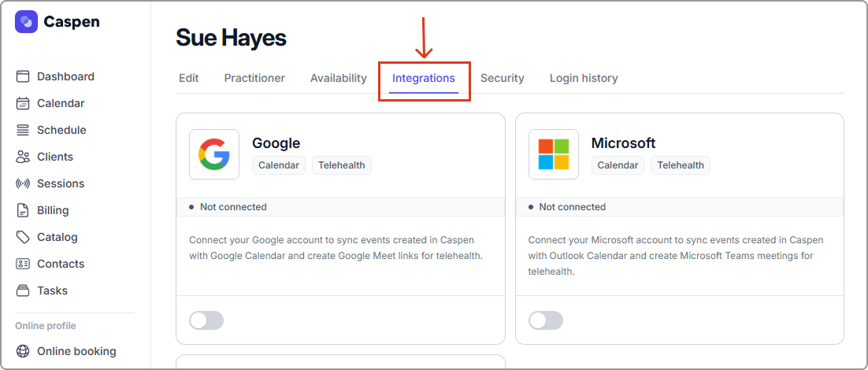The width and height of the screenshot is (868, 370).
Task: Click the Google logo thumbnail
Action: pyautogui.click(x=214, y=154)
